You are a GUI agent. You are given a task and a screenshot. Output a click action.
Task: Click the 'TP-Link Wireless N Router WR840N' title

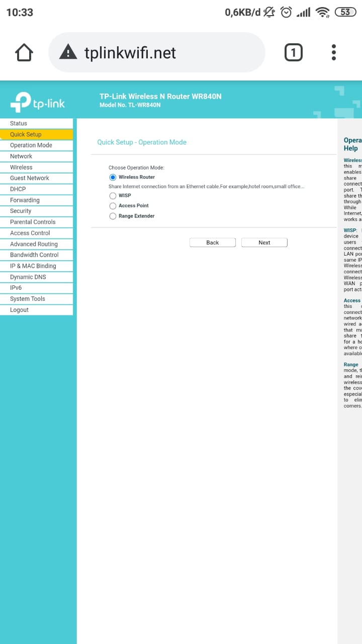[x=160, y=96]
